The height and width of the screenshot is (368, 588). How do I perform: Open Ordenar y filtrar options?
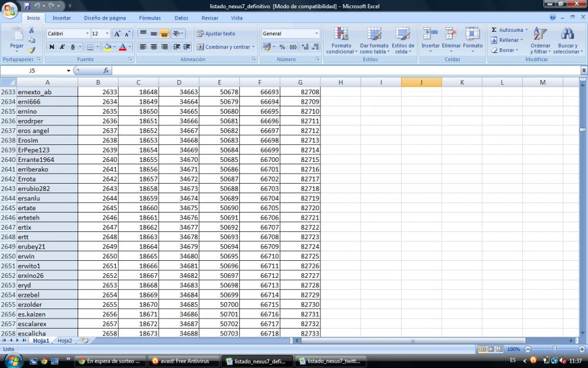pos(540,40)
